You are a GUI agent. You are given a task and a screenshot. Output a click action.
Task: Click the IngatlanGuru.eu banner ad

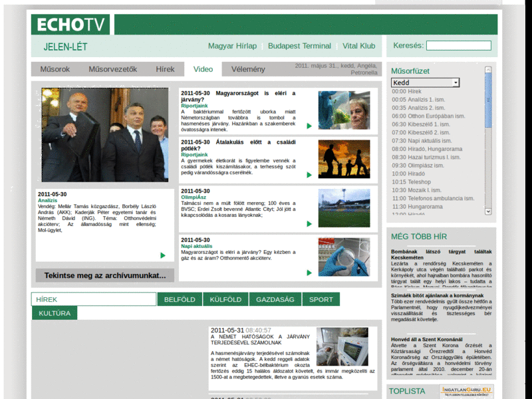tap(467, 391)
